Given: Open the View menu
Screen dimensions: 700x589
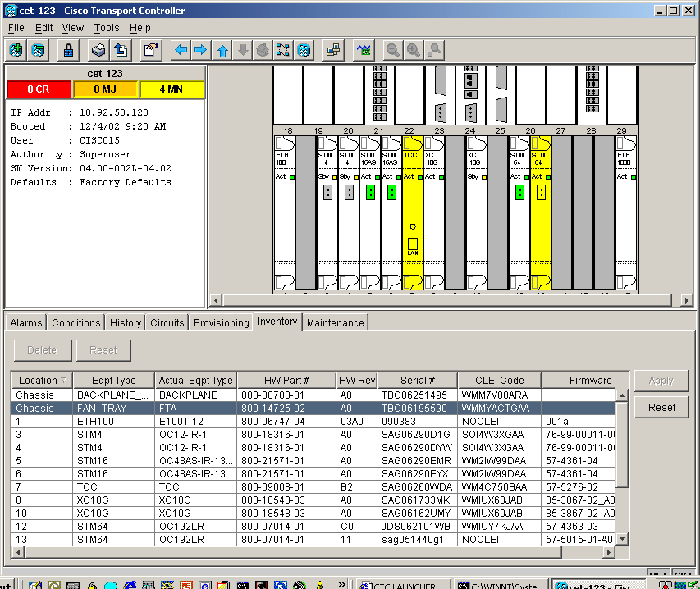Looking at the screenshot, I should [73, 28].
